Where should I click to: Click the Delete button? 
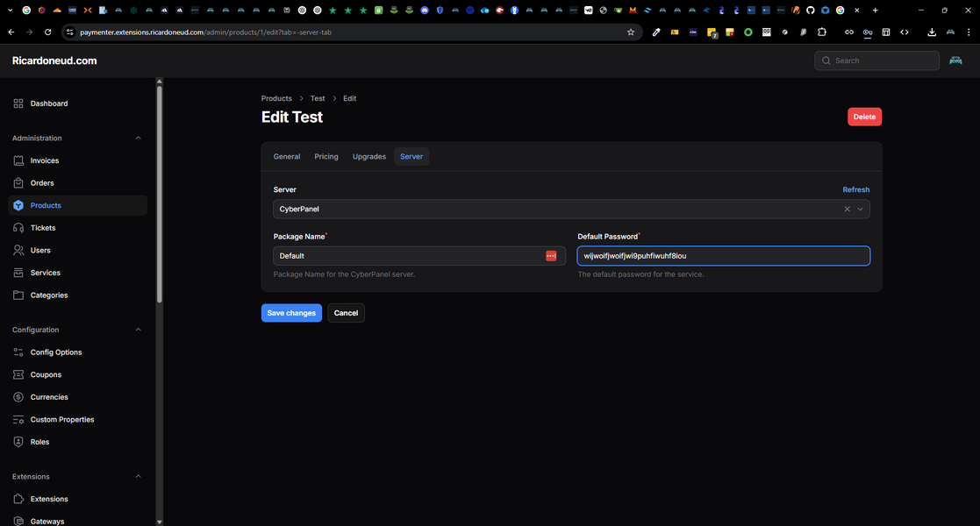pos(864,117)
